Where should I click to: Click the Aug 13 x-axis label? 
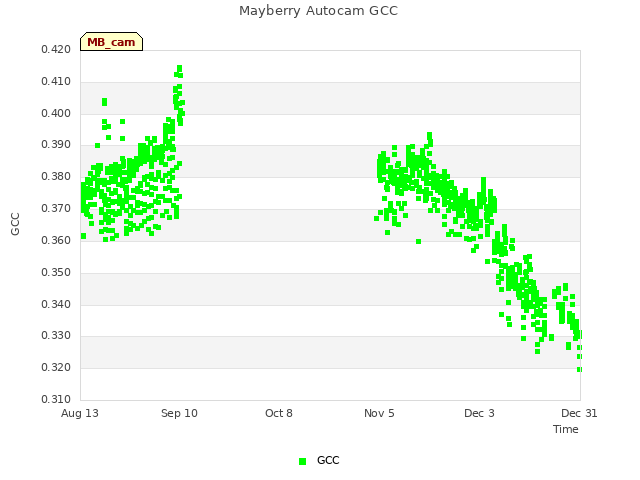click(80, 413)
